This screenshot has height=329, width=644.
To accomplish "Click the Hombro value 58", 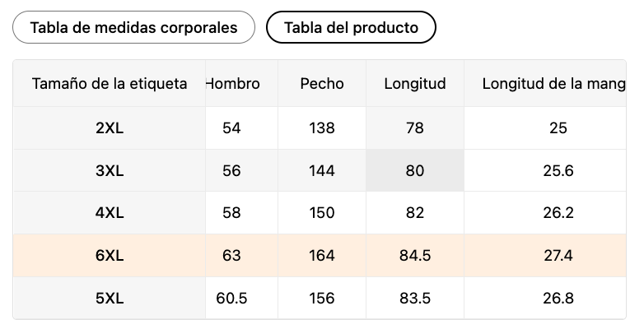I will (x=231, y=213).
